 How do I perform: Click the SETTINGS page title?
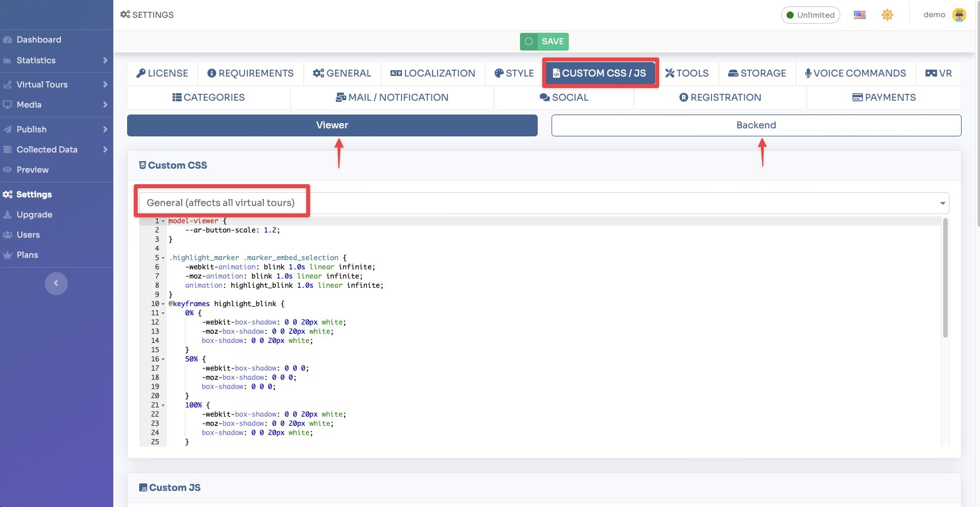[147, 15]
